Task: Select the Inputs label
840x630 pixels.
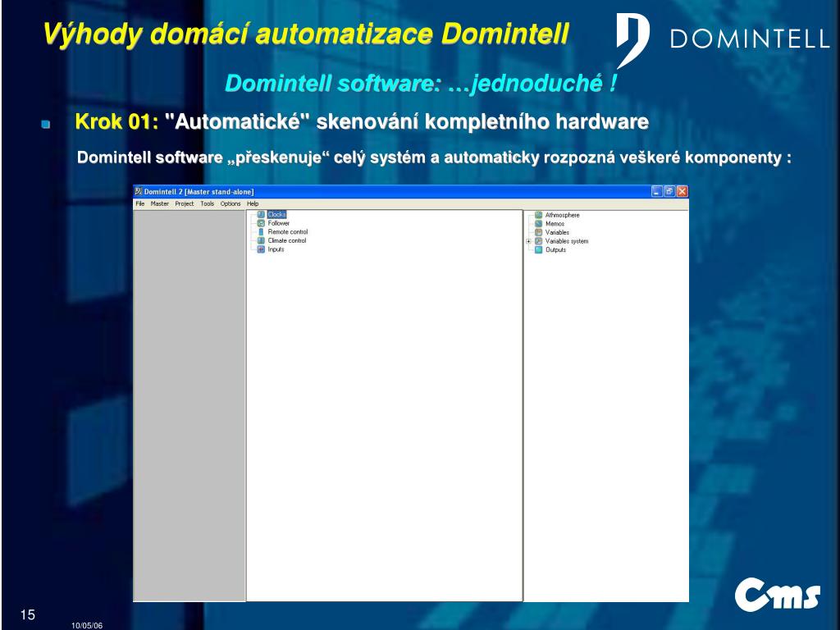Action: click(x=276, y=249)
